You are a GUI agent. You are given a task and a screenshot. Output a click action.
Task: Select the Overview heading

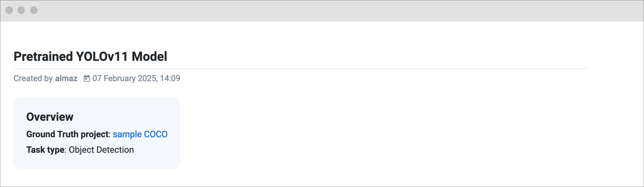click(x=50, y=117)
